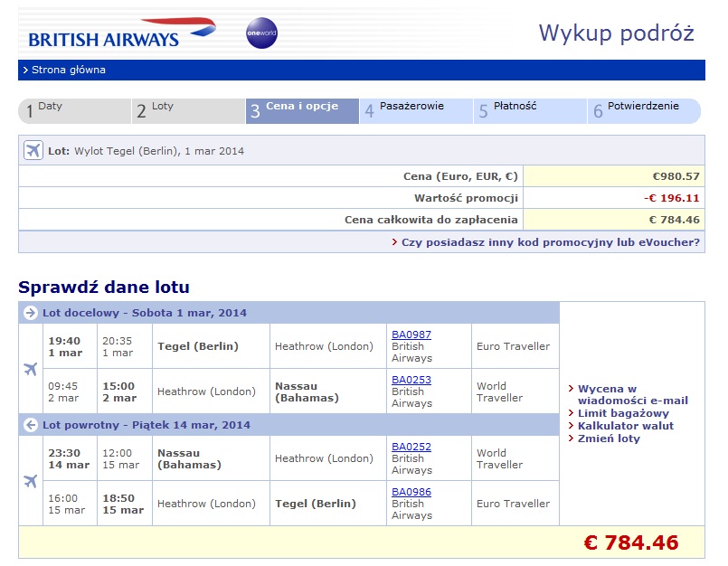Go to Strona główna

point(68,71)
